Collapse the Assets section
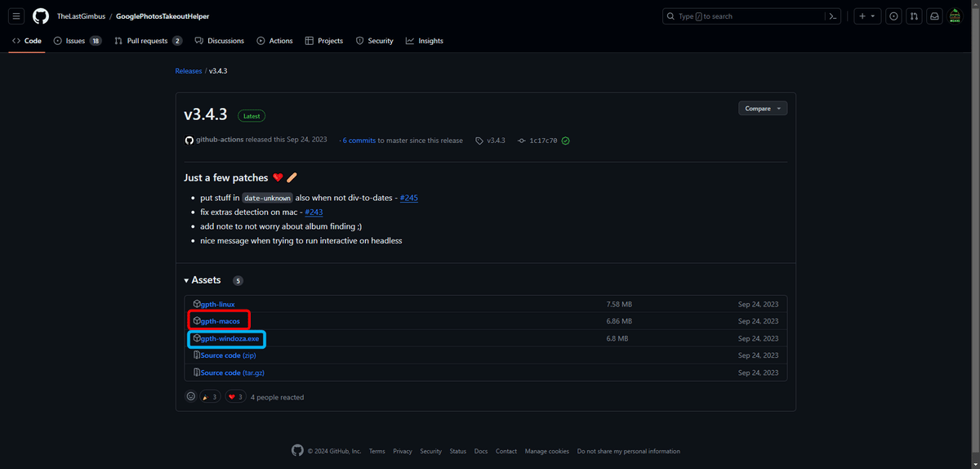The width and height of the screenshot is (980, 469). [203, 280]
